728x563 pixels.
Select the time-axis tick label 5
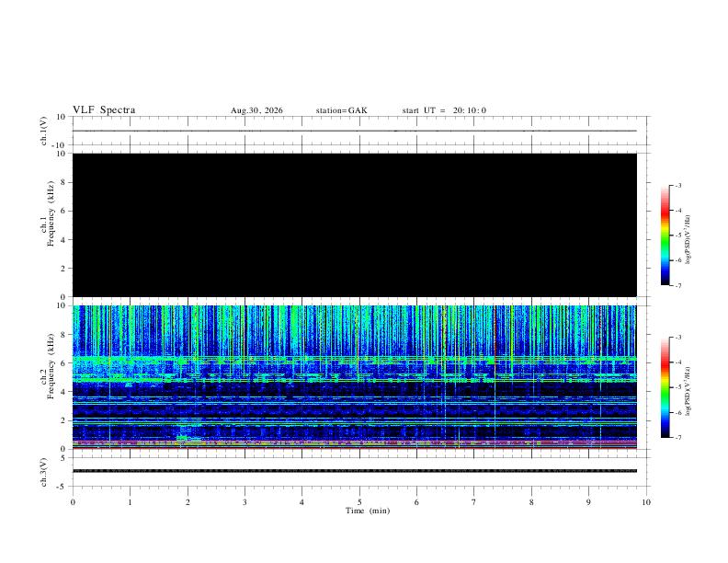(359, 502)
